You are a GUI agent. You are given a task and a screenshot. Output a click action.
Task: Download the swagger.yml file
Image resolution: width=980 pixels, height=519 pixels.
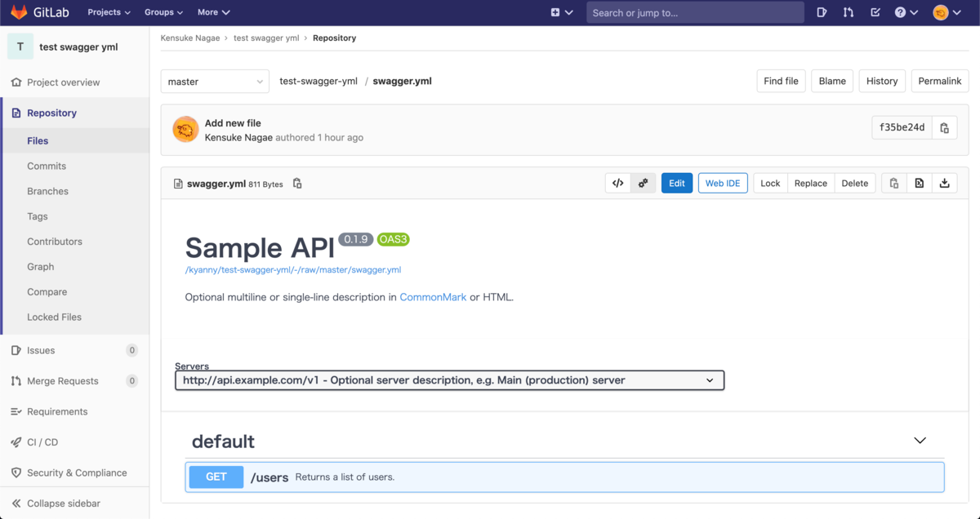click(x=944, y=183)
